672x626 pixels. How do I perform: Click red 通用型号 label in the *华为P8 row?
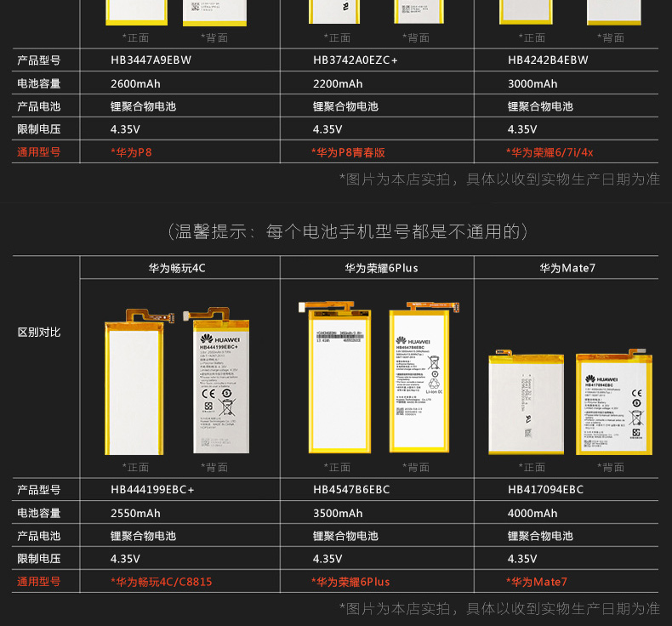[38, 152]
